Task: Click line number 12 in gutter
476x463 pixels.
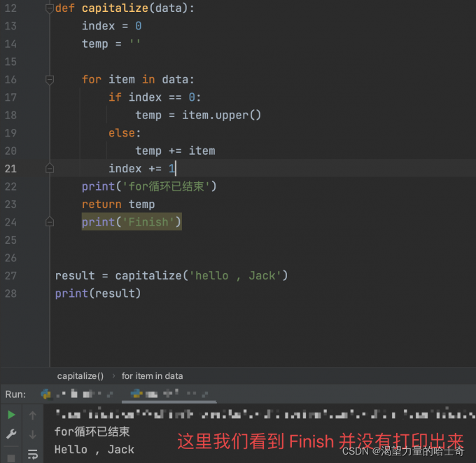Action: click(x=10, y=8)
